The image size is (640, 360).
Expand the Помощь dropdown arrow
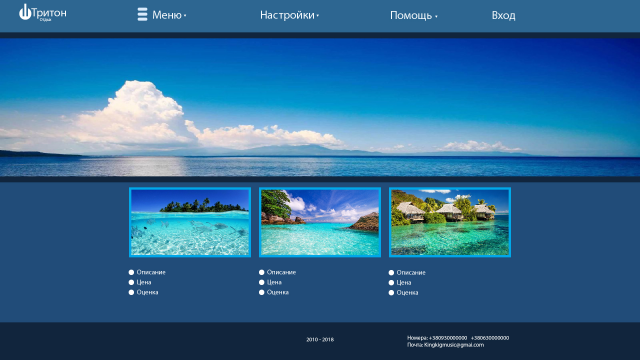click(436, 16)
